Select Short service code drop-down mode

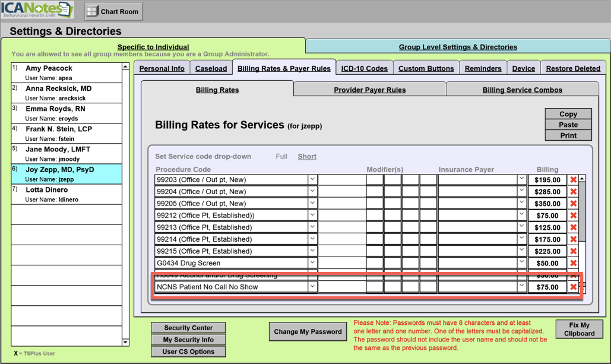click(x=306, y=157)
